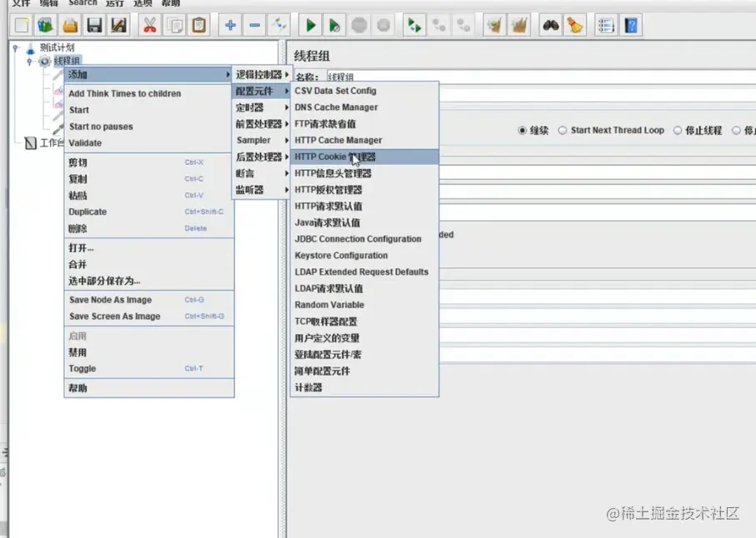Choose 计数器 menu item
The height and width of the screenshot is (538, 756).
point(364,387)
